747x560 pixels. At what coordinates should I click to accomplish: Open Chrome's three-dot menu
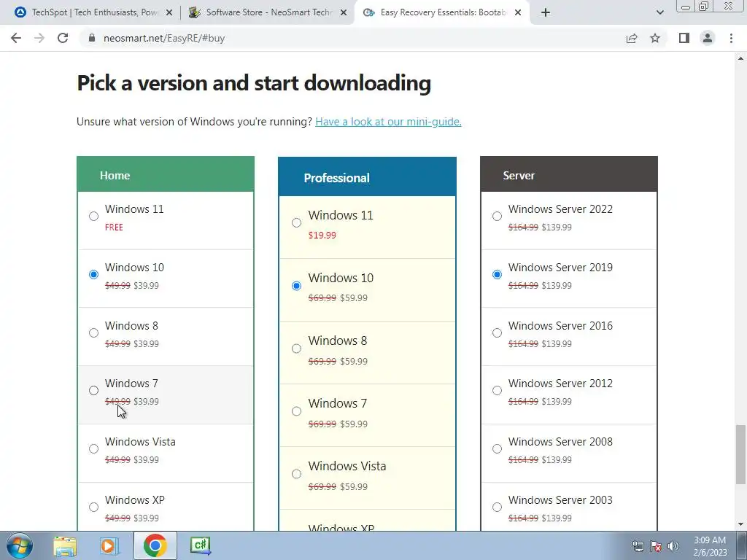[731, 38]
